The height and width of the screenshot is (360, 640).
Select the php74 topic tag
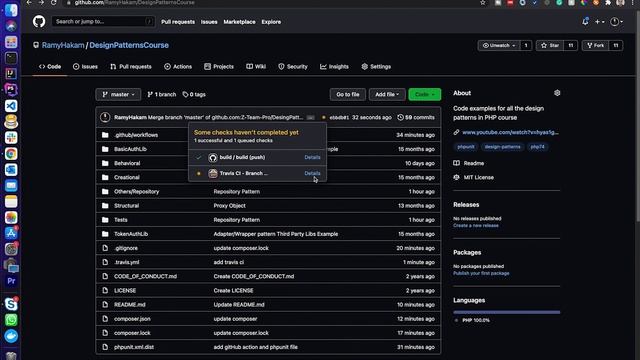537,147
